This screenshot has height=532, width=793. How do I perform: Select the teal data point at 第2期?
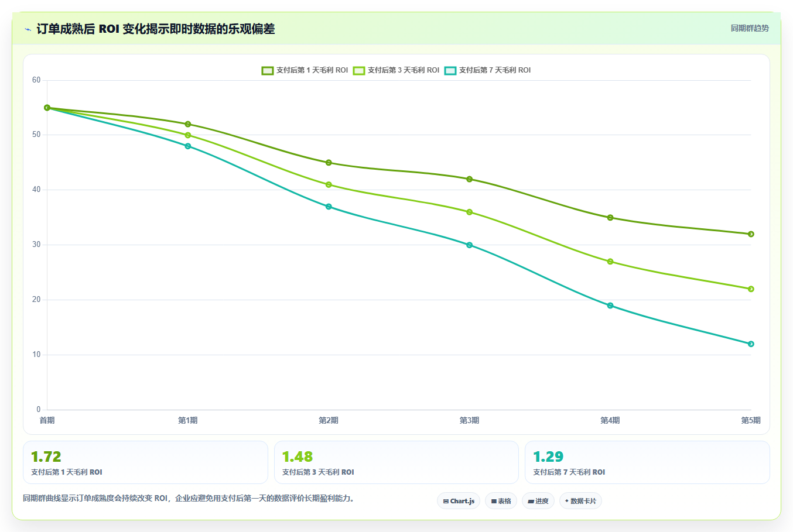329,207
